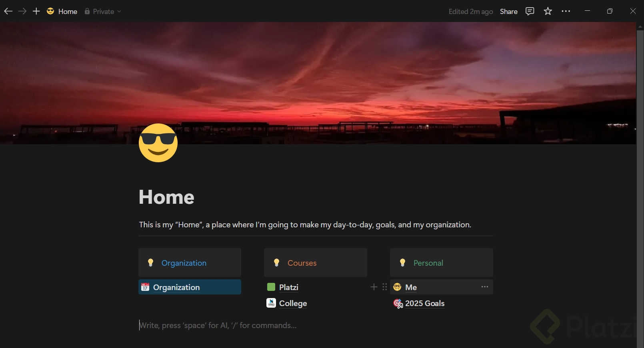Click the empty write-text block placeholder

(218, 325)
